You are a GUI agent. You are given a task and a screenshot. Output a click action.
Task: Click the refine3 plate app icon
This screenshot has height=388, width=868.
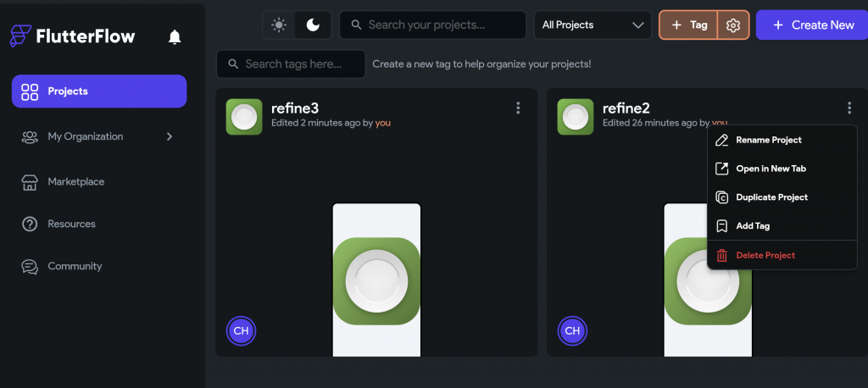[x=244, y=117]
